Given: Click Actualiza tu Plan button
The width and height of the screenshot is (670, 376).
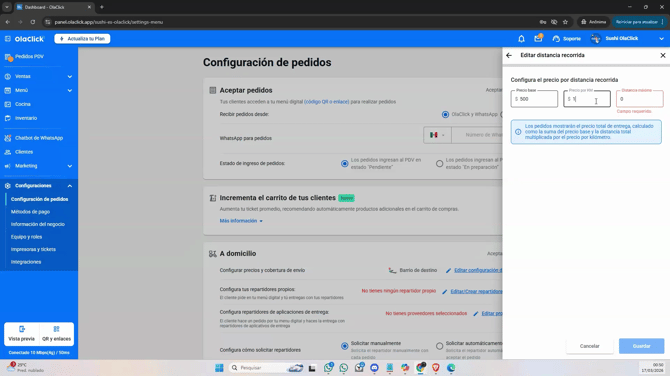Looking at the screenshot, I should coord(82,39).
